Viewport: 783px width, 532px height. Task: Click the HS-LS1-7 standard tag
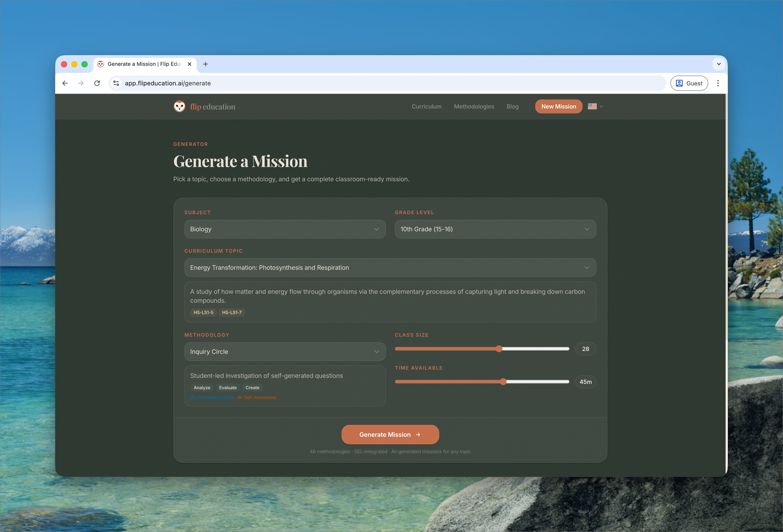tap(232, 312)
